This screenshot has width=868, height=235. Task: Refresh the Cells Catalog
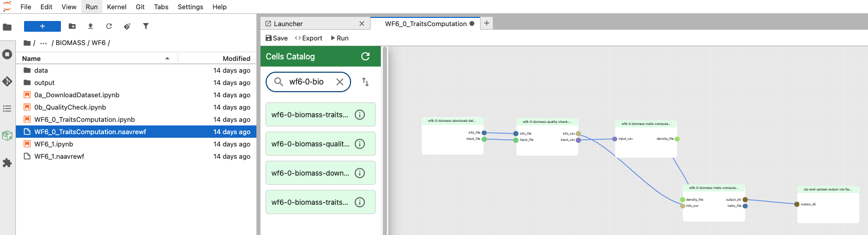(x=365, y=56)
